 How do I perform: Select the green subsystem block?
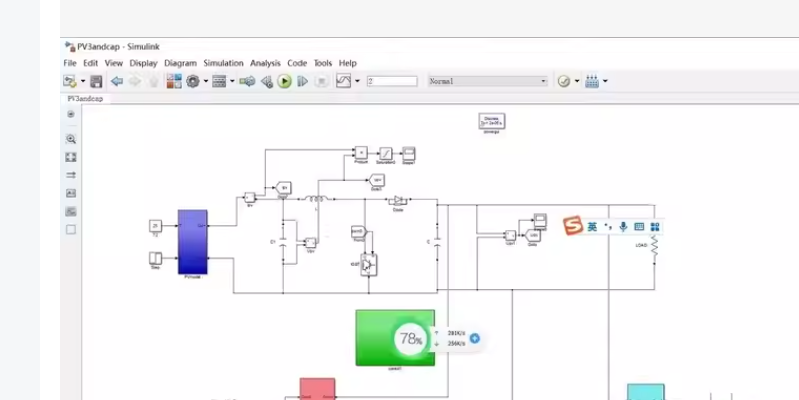coord(395,337)
